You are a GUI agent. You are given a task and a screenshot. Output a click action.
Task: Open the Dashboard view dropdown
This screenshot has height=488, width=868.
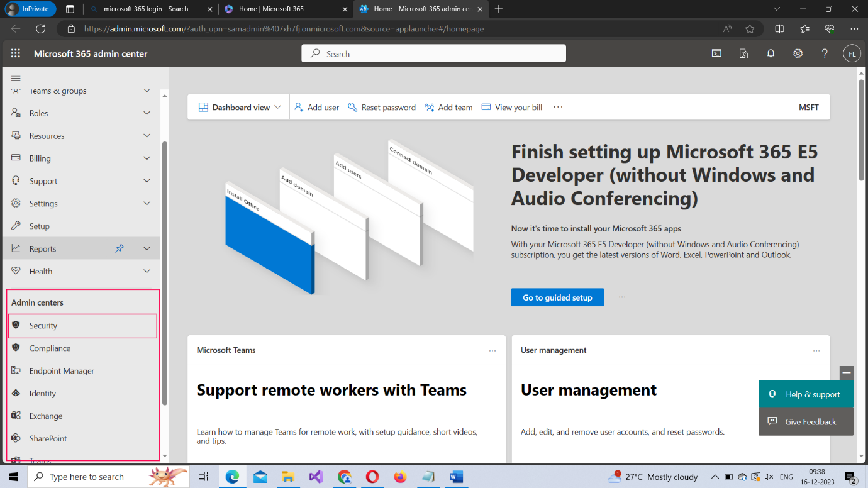239,108
